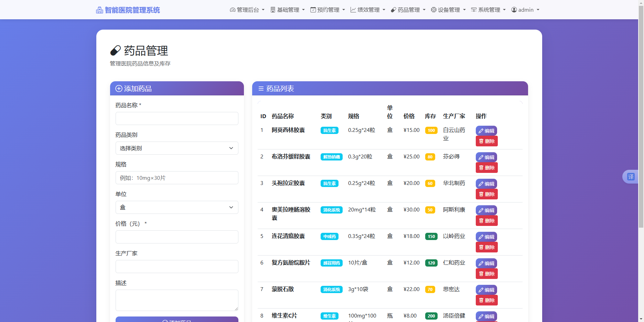
Task: Click the 删除 button for 连花清瘟胶囊
Action: 486,247
